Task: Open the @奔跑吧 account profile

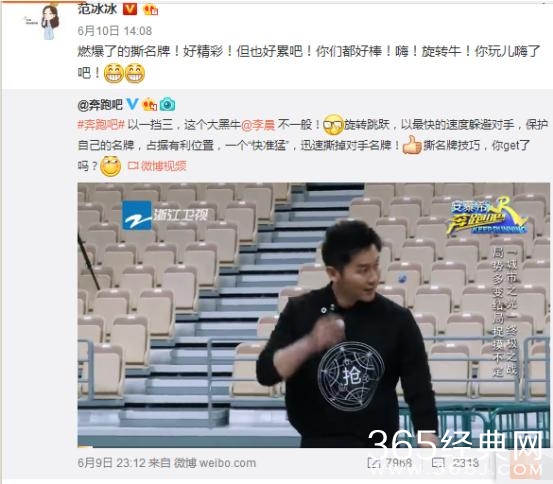Action: (100, 104)
